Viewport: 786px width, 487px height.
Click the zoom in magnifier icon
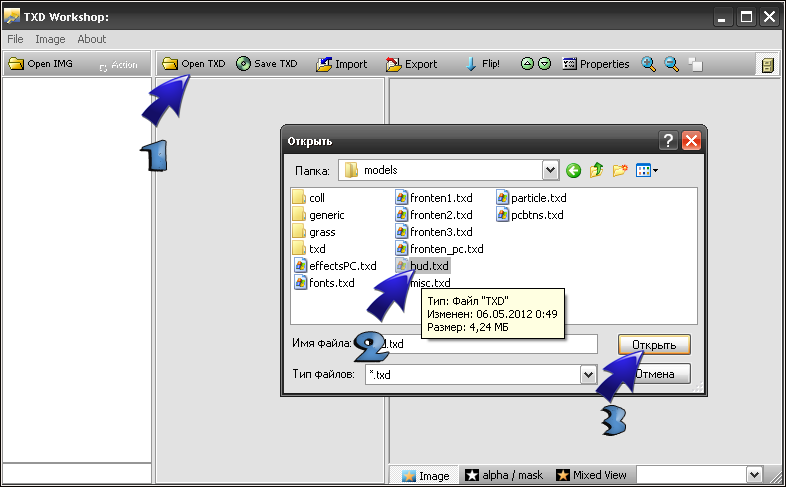[648, 64]
